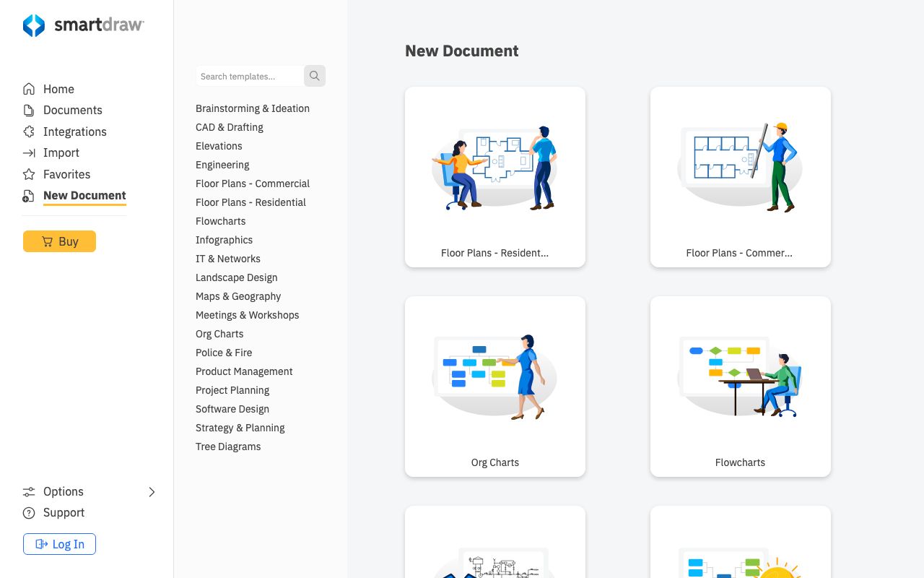Click the magnifier search button
The image size is (924, 578).
315,76
